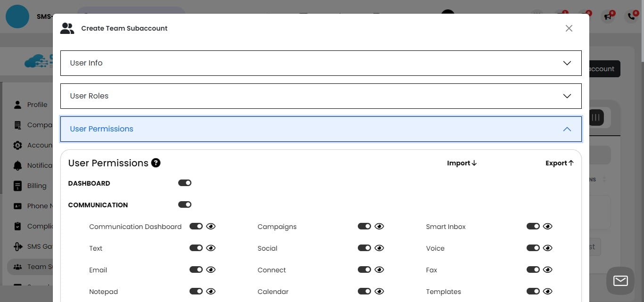Turn off the COMMUNICATION toggle
The image size is (644, 302).
coord(185,204)
